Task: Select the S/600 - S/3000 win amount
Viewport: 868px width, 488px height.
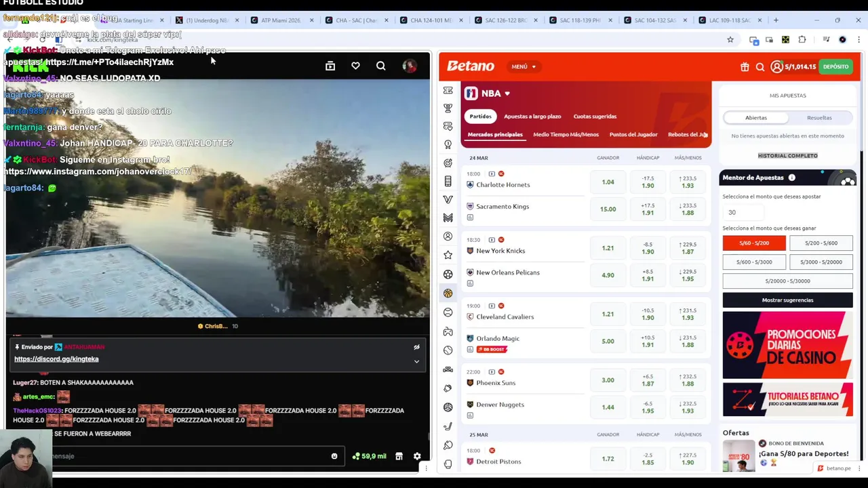Action: [x=754, y=262]
